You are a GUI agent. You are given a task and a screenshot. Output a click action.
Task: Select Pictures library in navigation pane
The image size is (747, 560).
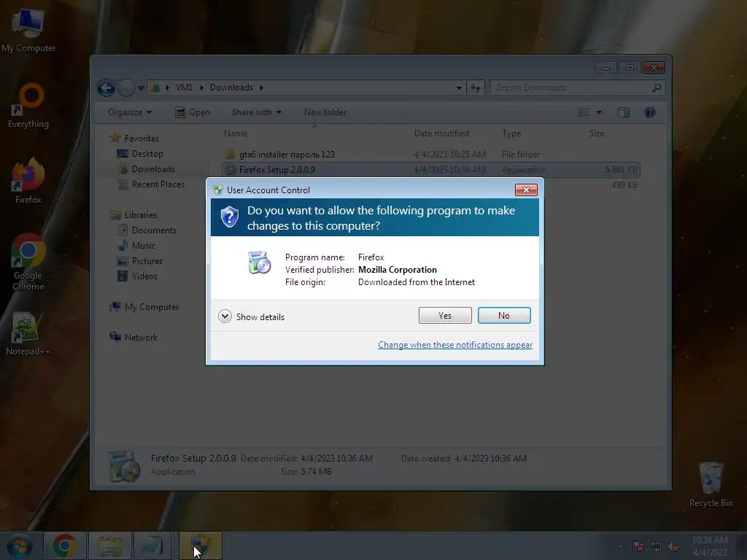pos(147,261)
